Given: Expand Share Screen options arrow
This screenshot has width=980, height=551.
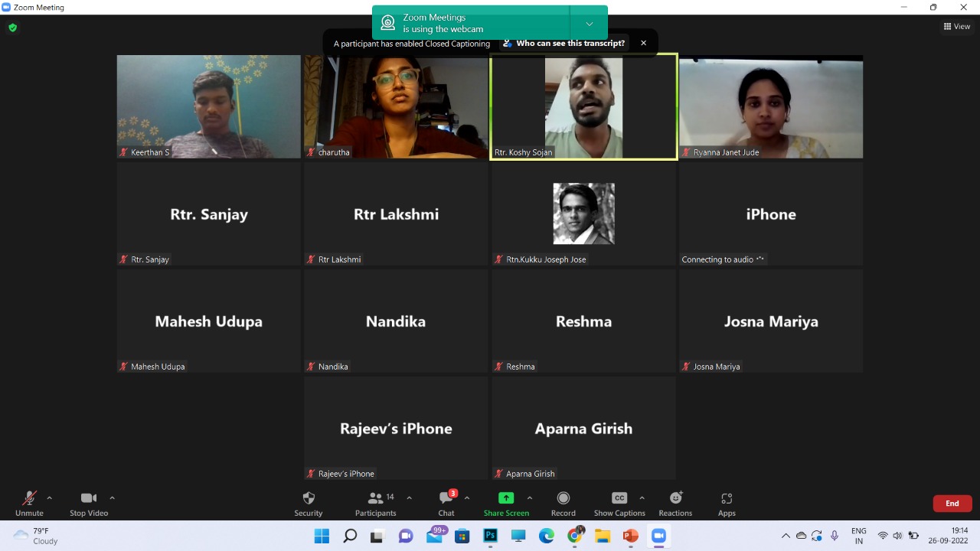Looking at the screenshot, I should 530,497.
